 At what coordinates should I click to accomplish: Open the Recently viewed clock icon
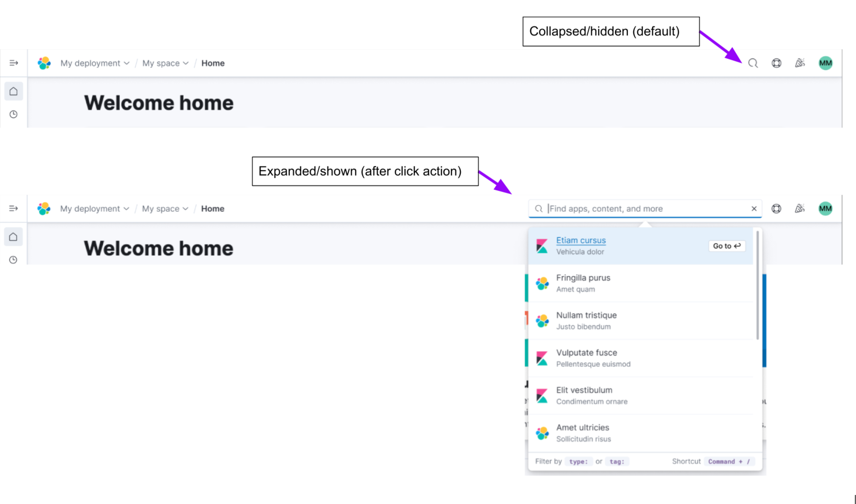tap(13, 114)
